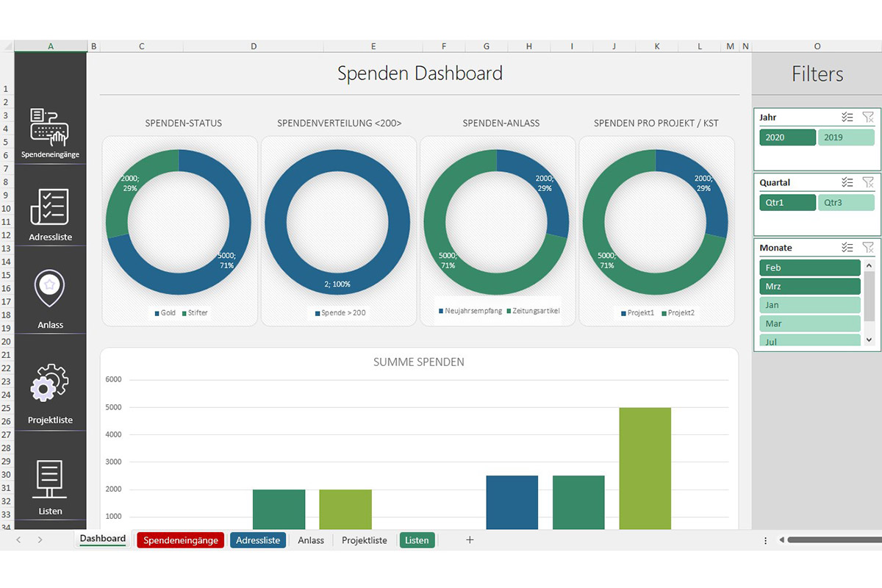Select 2019 in the Jahr slicer
Image resolution: width=882 pixels, height=588 pixels.
click(x=846, y=137)
